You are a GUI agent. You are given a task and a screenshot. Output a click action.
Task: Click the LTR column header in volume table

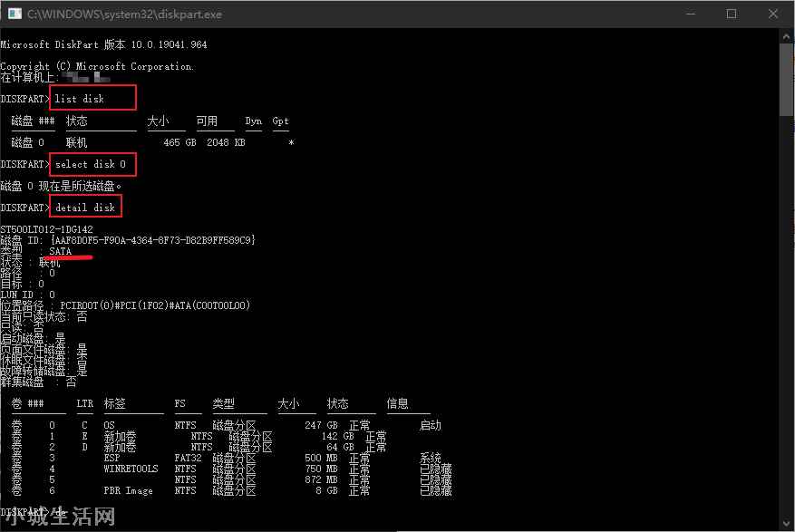tap(84, 403)
